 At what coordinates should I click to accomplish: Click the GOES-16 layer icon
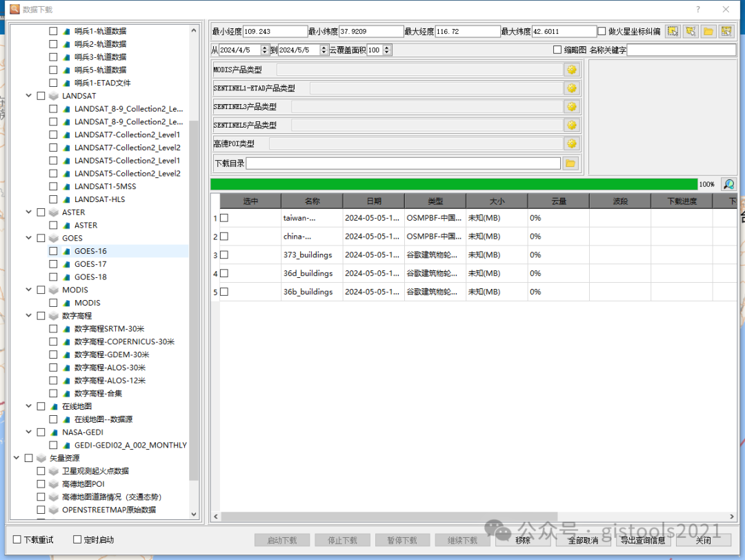click(x=67, y=251)
